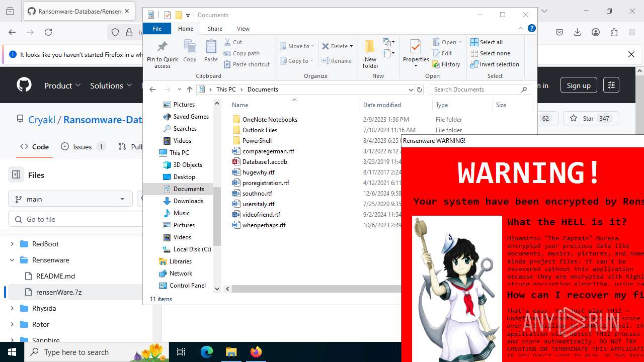Click Explorer Back arrow
The height and width of the screenshot is (362, 644).
click(152, 89)
